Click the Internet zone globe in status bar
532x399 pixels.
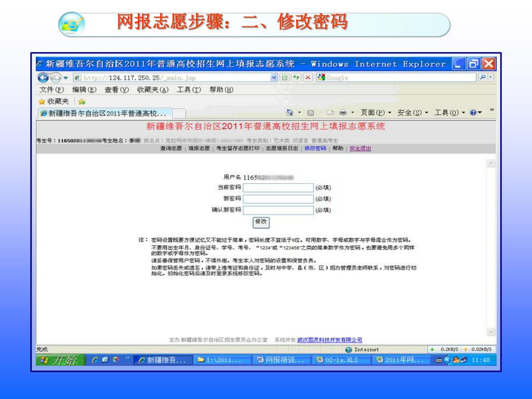click(349, 350)
